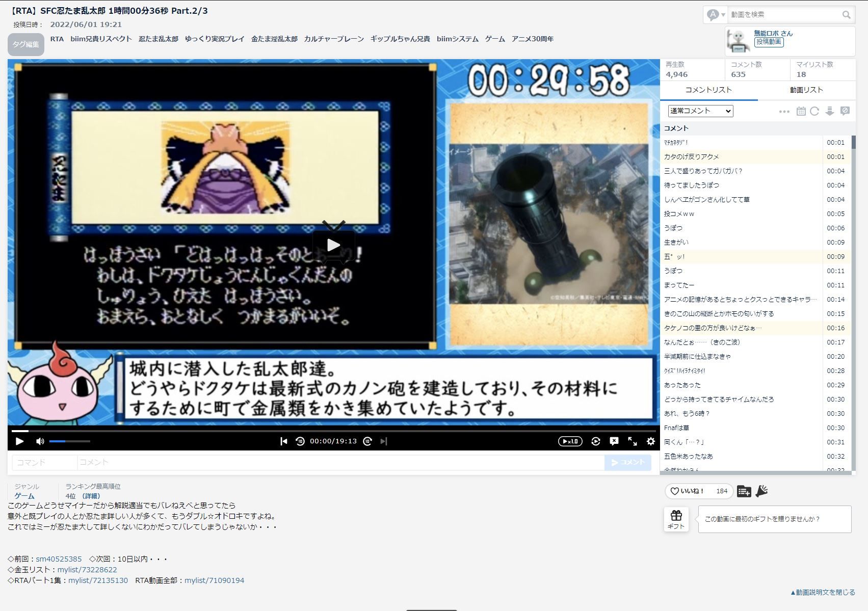The image size is (868, 611).
Task: Open mylist/71090194 link
Action: [x=214, y=580]
